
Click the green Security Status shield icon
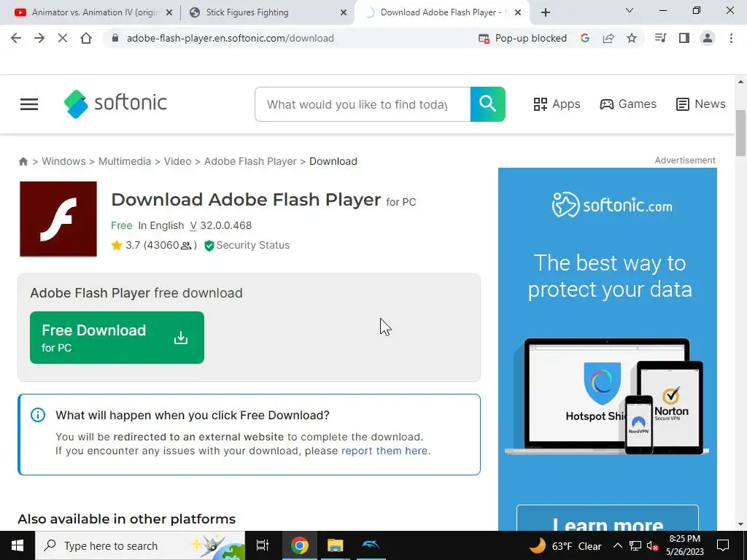[209, 245]
